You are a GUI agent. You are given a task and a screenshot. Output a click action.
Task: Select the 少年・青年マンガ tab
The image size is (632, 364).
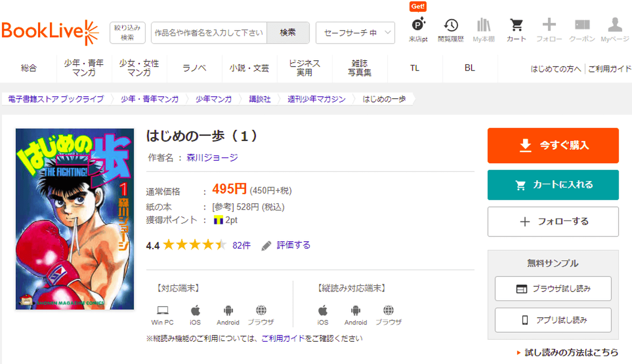(x=84, y=68)
